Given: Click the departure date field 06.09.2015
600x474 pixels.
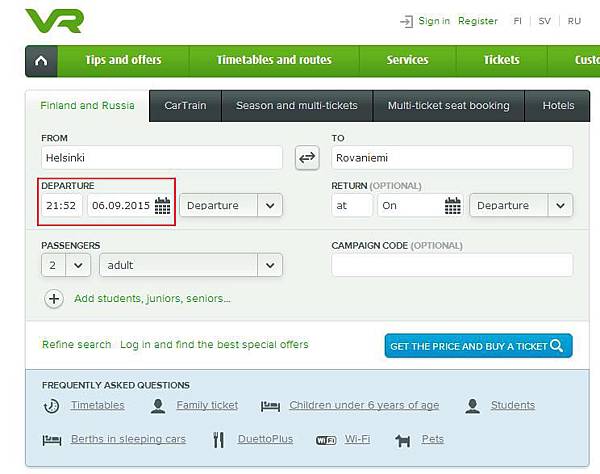Looking at the screenshot, I should [129, 205].
